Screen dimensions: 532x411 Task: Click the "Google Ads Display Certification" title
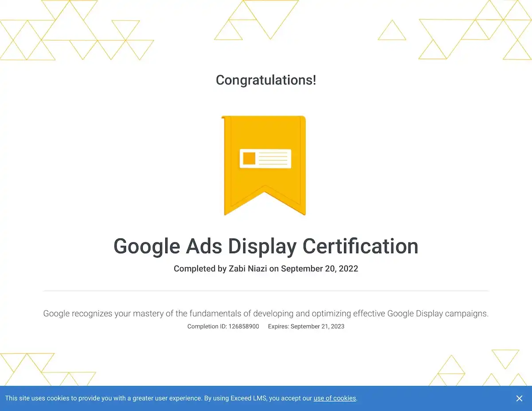266,246
